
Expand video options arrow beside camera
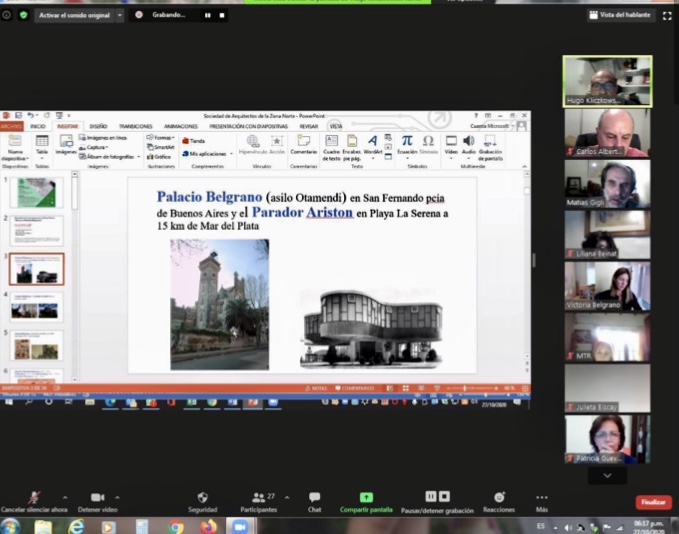(118, 497)
